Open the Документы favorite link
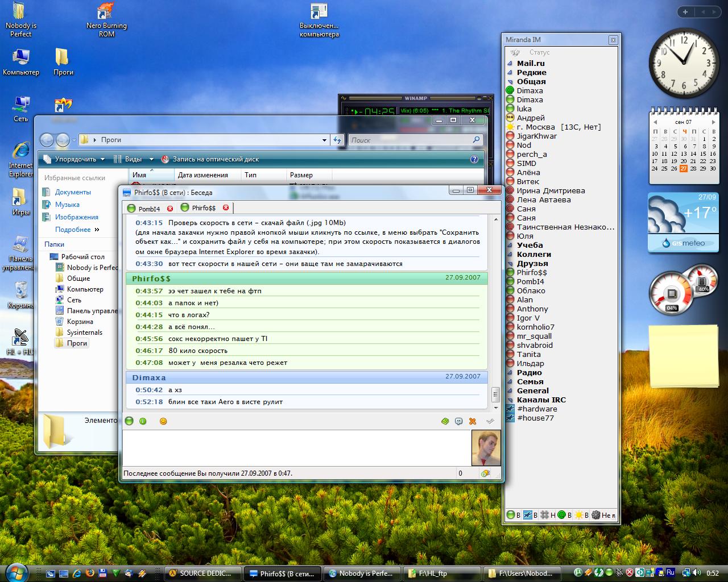 tap(73, 192)
